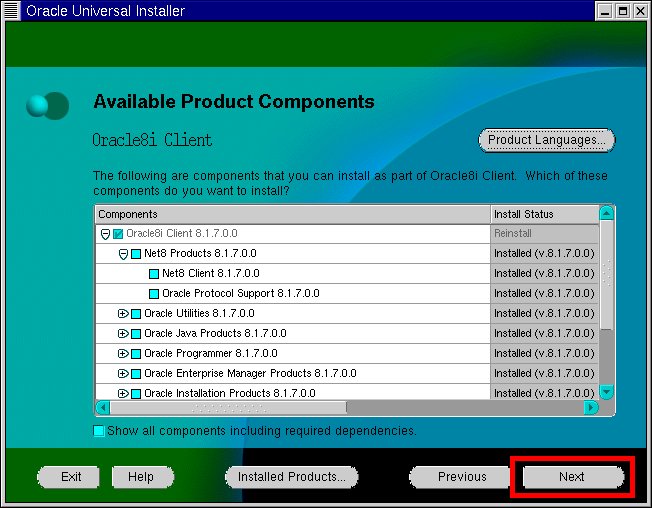This screenshot has width=652, height=508.
Task: Click the scroll up arrow of components list
Action: coord(607,213)
